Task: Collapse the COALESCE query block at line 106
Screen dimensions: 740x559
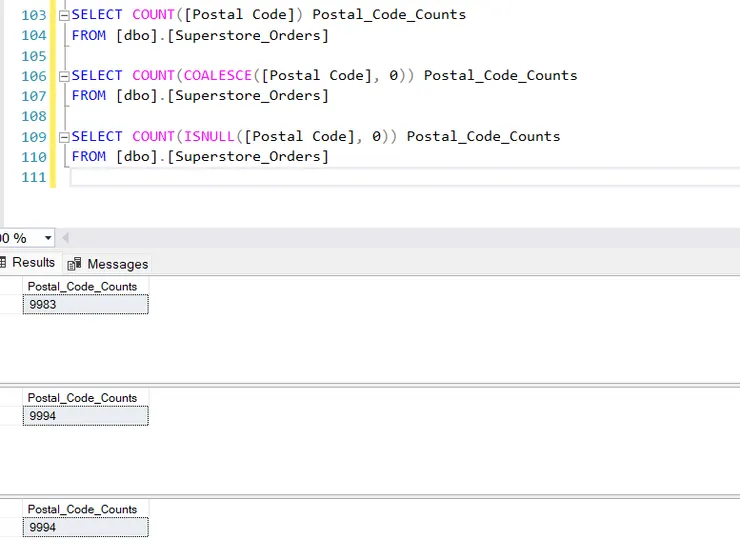Action: pyautogui.click(x=64, y=76)
